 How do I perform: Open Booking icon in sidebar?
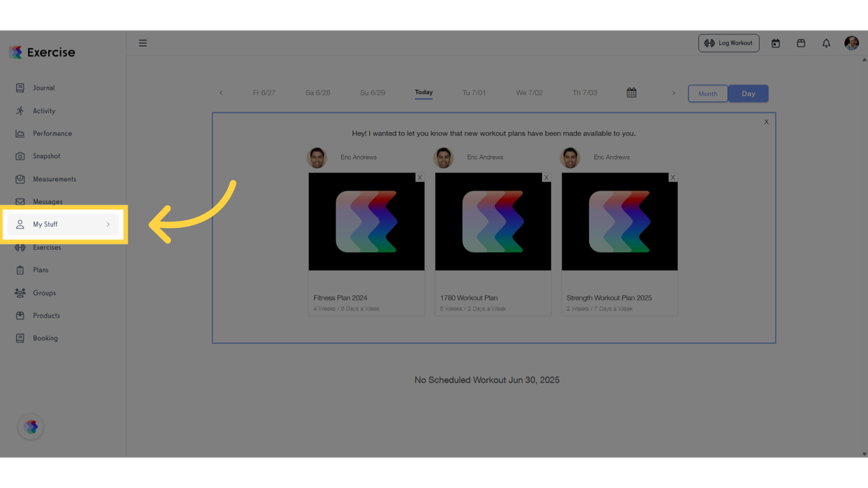(20, 338)
